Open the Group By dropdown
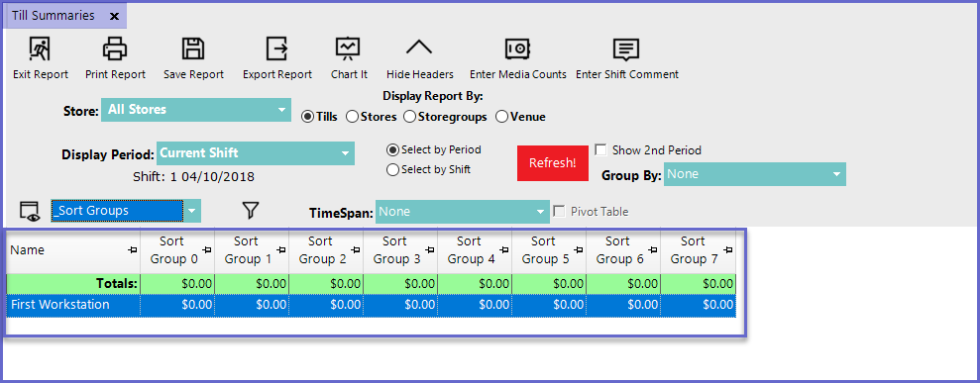Image resolution: width=980 pixels, height=383 pixels. [755, 174]
